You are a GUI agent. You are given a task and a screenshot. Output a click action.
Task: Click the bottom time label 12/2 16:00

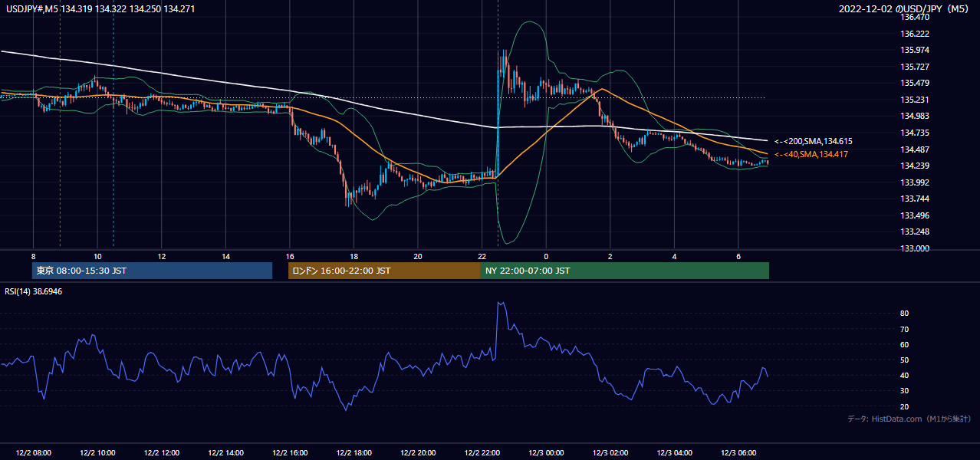(x=290, y=453)
